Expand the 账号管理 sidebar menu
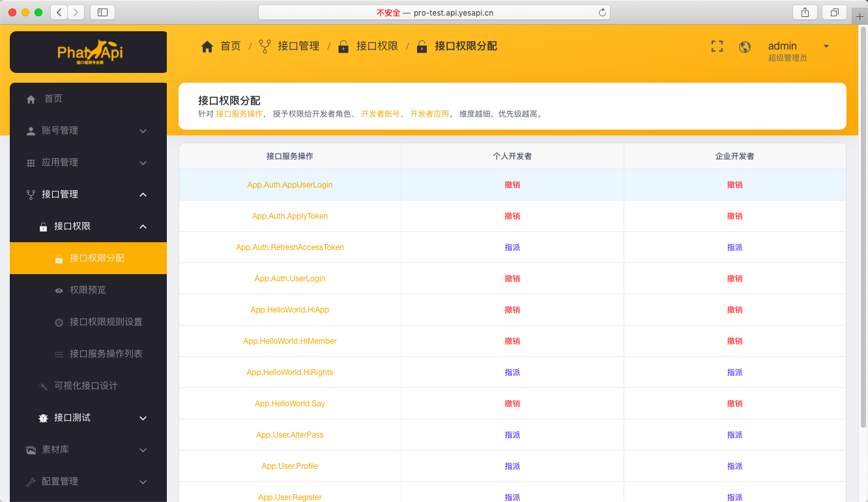868x502 pixels. pyautogui.click(x=88, y=131)
